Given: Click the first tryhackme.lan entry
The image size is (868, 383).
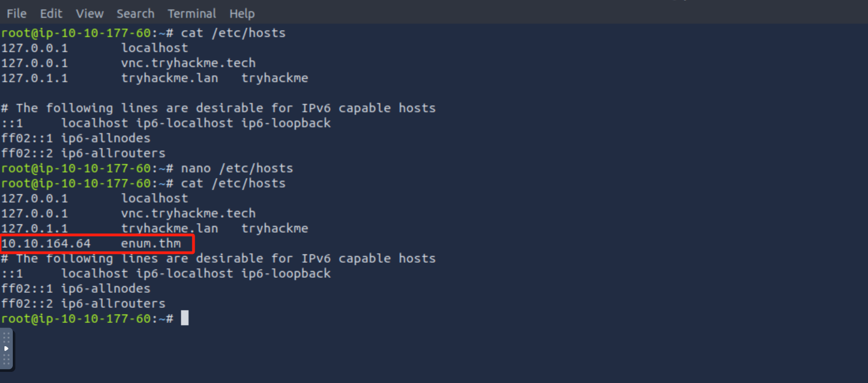Looking at the screenshot, I should pyautogui.click(x=170, y=78).
